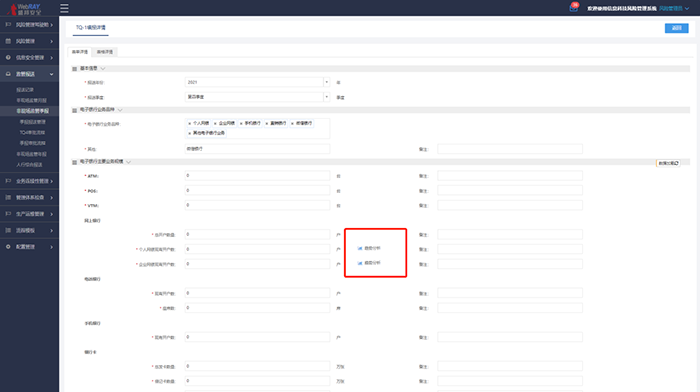The width and height of the screenshot is (700, 392).
Task: Click the grid icon beside 基本信息 section
Action: [x=75, y=69]
